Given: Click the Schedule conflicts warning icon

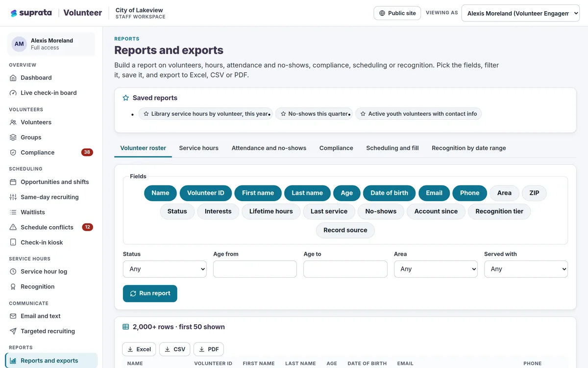Looking at the screenshot, I should point(13,227).
